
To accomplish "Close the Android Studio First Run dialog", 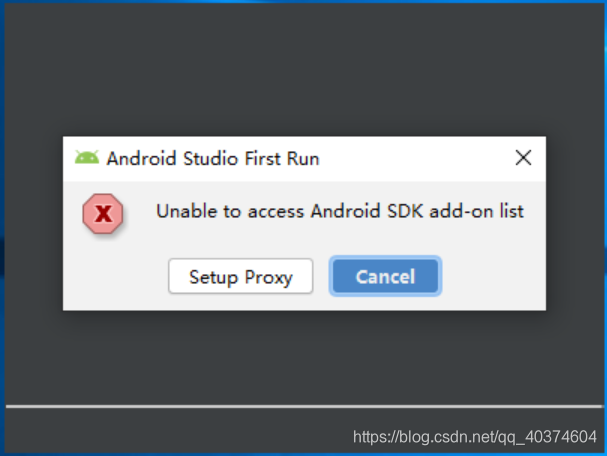I will coord(523,158).
